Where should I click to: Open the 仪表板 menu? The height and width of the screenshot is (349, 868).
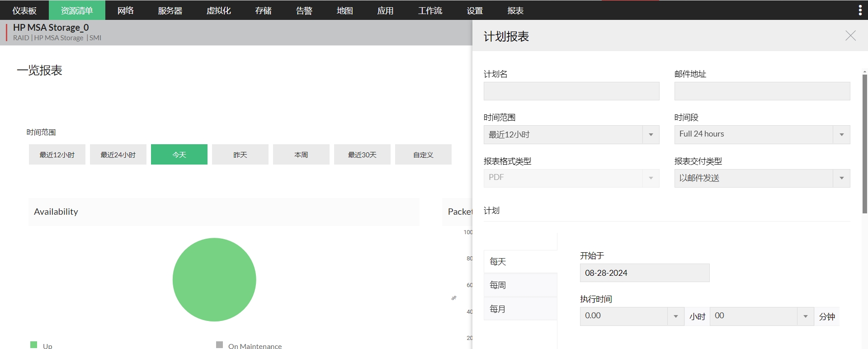[x=24, y=10]
